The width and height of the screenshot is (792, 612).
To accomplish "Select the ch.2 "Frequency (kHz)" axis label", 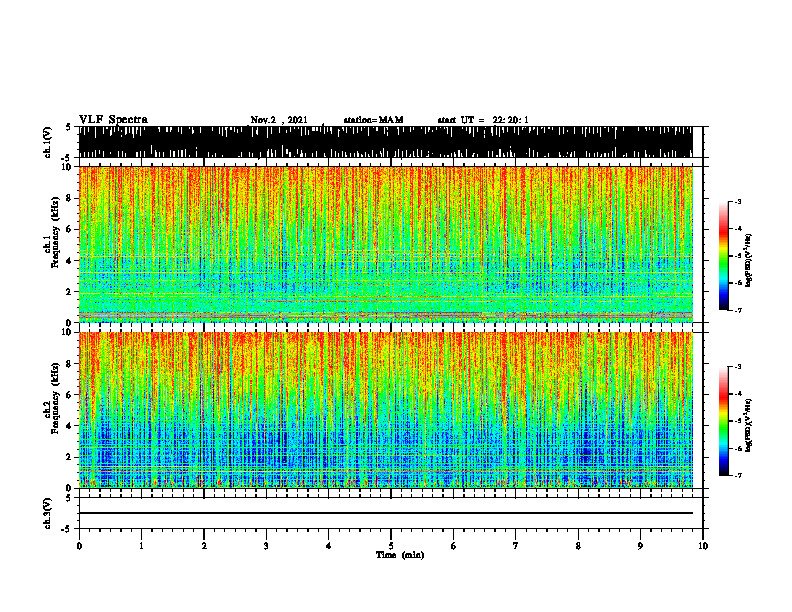I will point(56,398).
